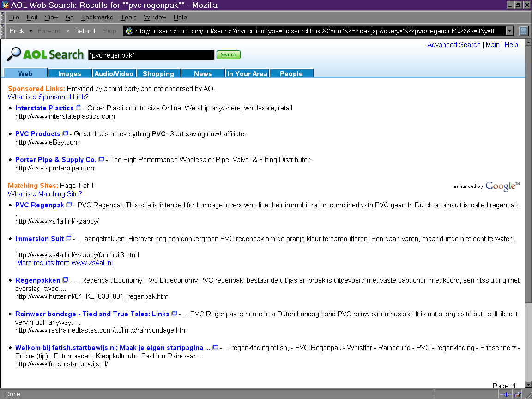Open the PVC Products sponsored link
This screenshot has width=532, height=399.
point(38,133)
